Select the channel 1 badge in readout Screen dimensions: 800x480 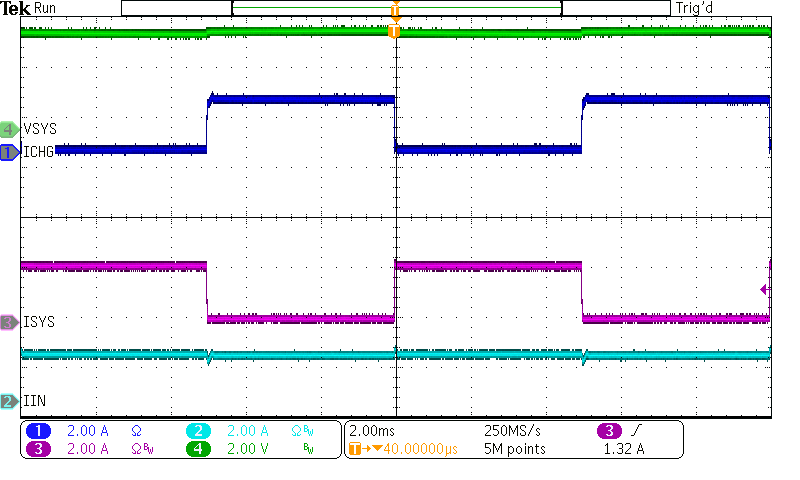point(39,430)
